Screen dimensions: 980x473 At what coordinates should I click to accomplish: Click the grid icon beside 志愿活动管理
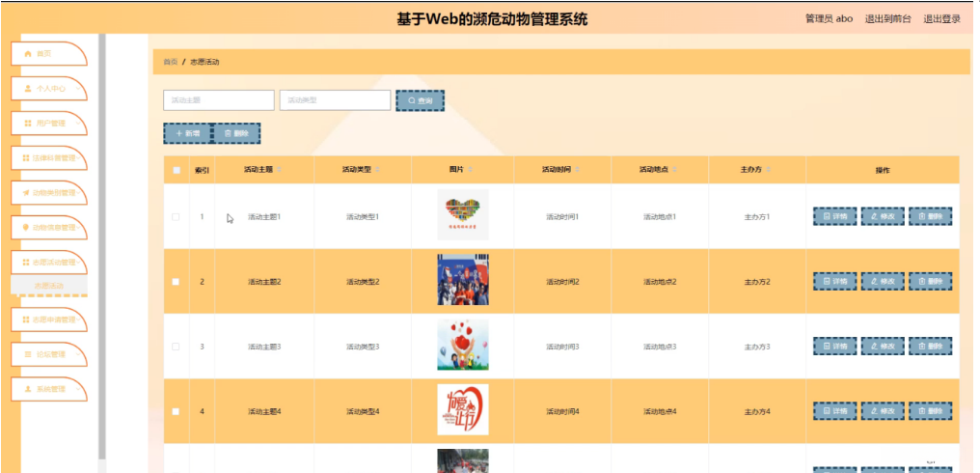(x=26, y=263)
